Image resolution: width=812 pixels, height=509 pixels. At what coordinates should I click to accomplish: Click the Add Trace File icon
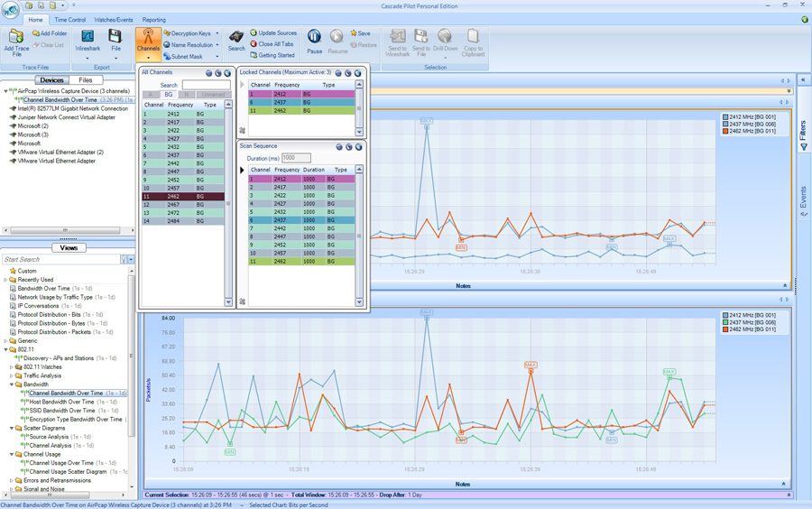[16, 37]
